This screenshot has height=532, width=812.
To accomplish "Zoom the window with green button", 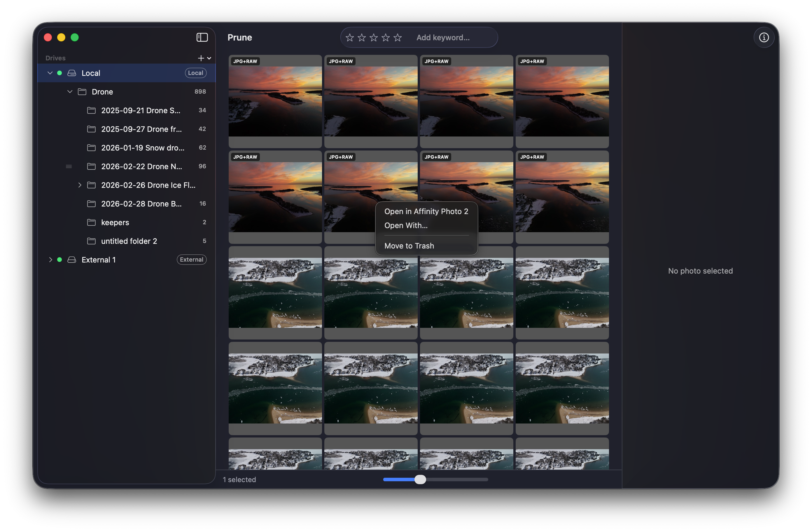I will pyautogui.click(x=74, y=37).
